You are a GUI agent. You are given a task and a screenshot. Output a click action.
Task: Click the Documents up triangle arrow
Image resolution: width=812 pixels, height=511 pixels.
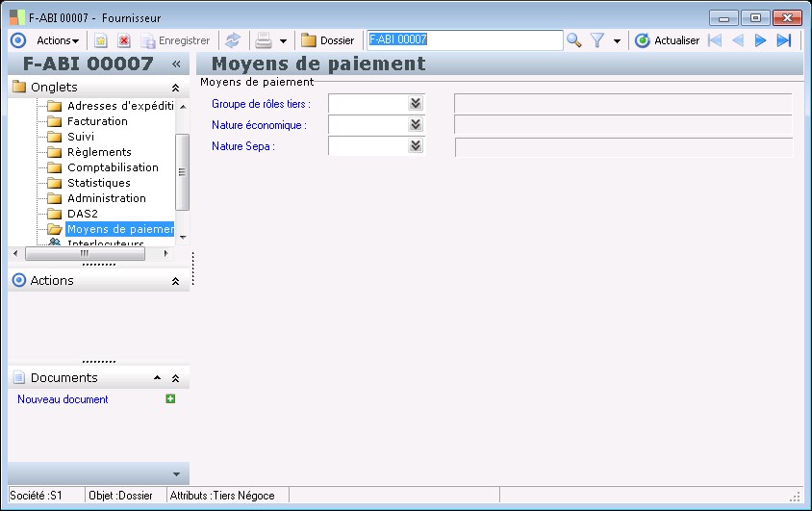(158, 378)
